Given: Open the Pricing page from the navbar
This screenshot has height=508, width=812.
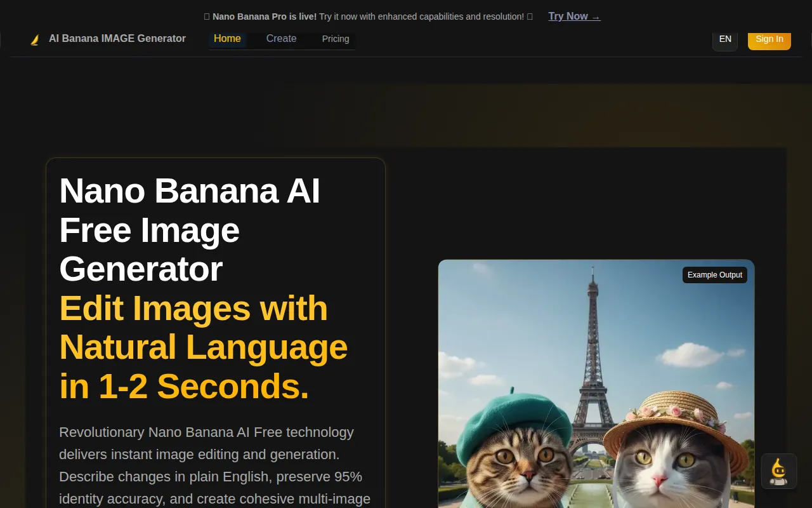Looking at the screenshot, I should coord(336,39).
